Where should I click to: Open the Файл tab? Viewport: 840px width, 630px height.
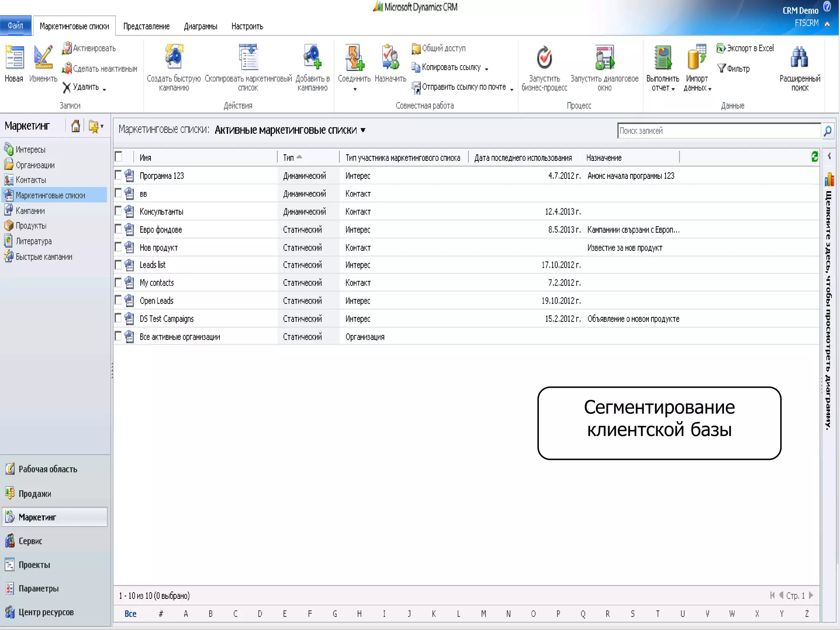(x=16, y=25)
